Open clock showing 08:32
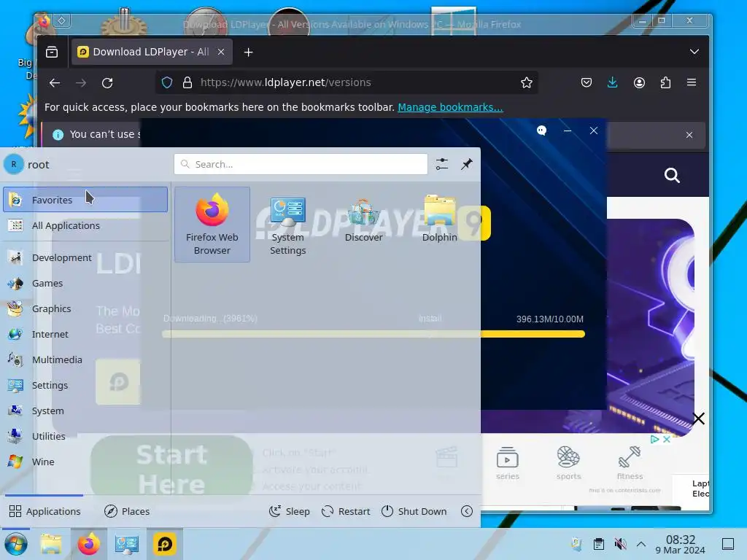Image resolution: width=747 pixels, height=560 pixels. (680, 544)
